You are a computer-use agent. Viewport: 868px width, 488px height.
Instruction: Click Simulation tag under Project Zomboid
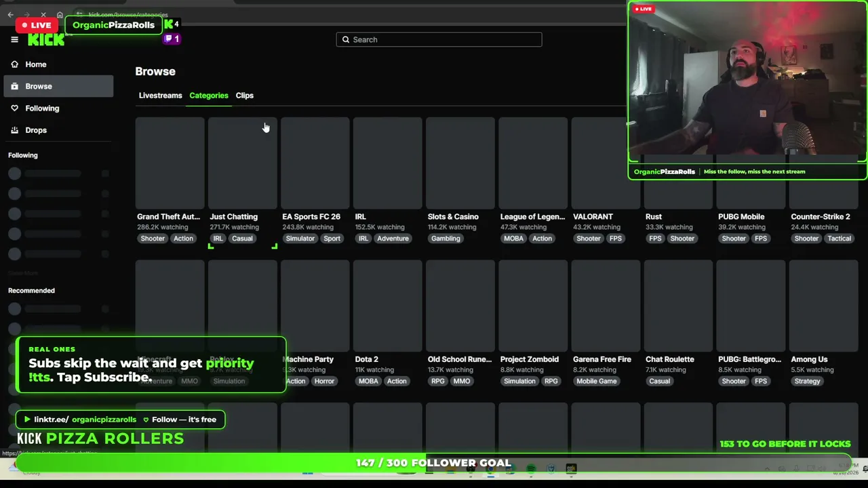coord(519,381)
